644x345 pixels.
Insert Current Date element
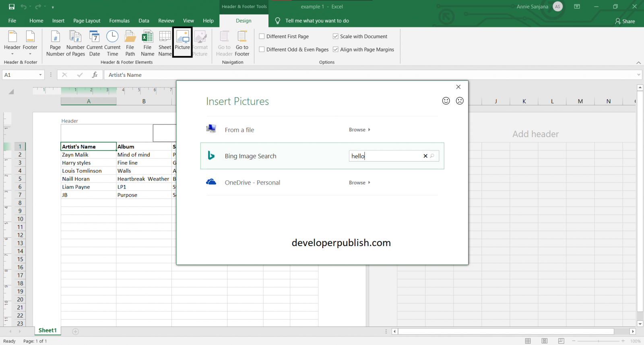(x=95, y=43)
